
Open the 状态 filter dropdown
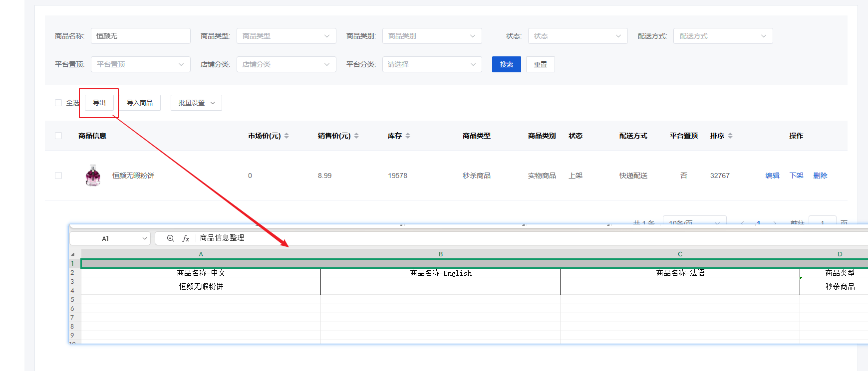(578, 36)
